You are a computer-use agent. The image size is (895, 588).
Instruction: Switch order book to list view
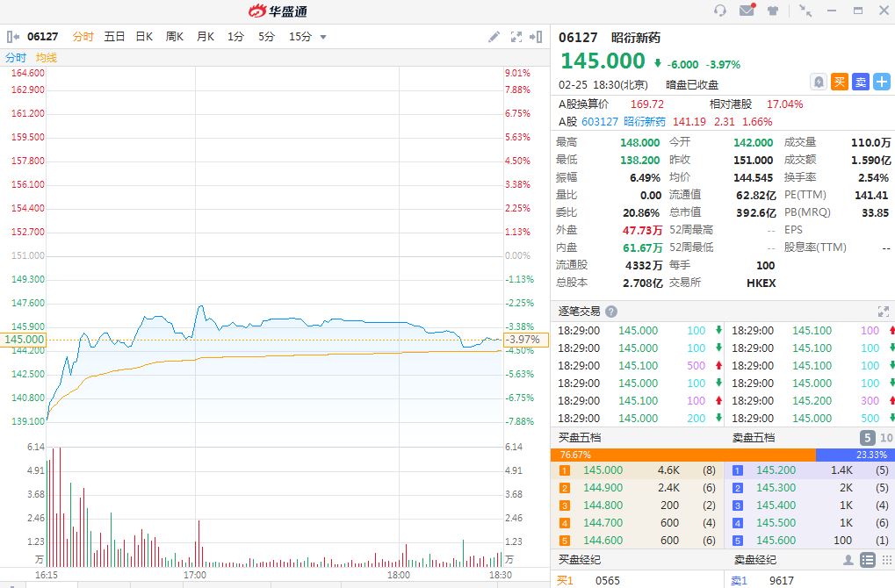coord(867,560)
